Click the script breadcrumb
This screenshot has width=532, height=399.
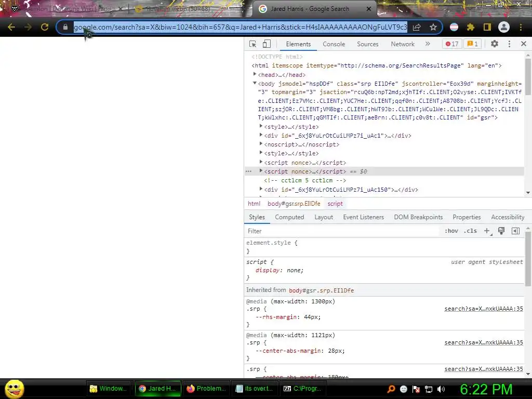(x=335, y=204)
